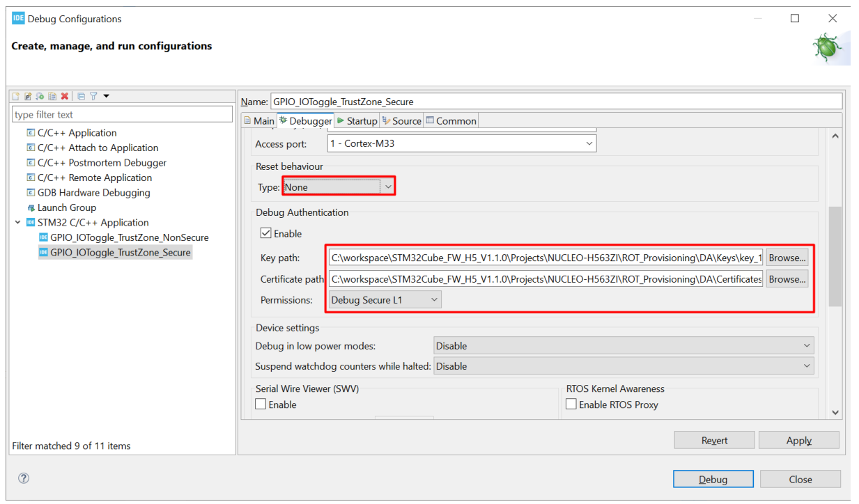The image size is (859, 504).
Task: Browse for the key path file
Action: pos(787,258)
